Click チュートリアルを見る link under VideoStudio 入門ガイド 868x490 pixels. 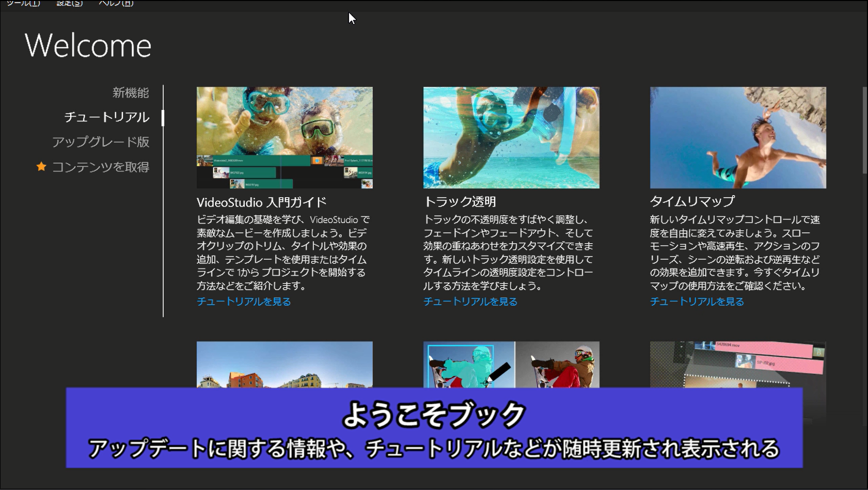click(x=244, y=302)
